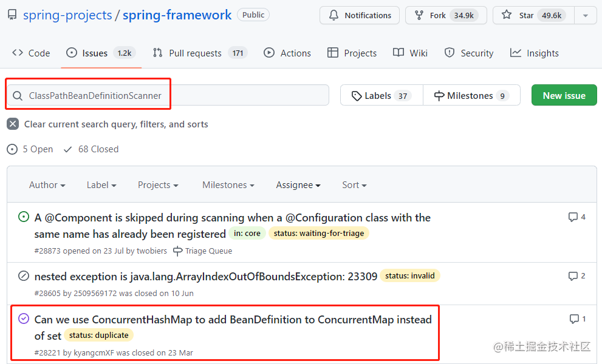Screen dimensions: 602x364
Task: Open the ArrayIndexOutOfBoundsException issue
Action: coord(206,276)
